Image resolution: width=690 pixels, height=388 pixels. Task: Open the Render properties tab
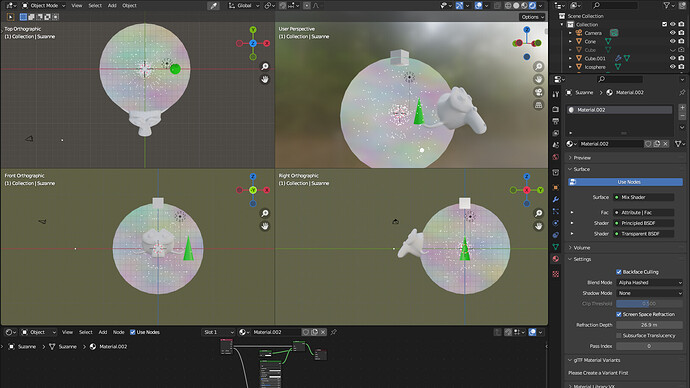[556, 109]
